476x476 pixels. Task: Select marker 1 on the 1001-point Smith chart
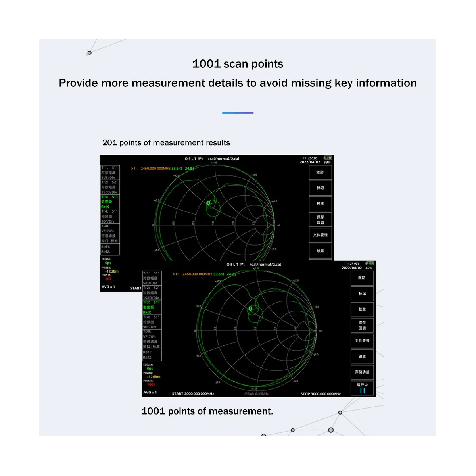[x=250, y=309]
